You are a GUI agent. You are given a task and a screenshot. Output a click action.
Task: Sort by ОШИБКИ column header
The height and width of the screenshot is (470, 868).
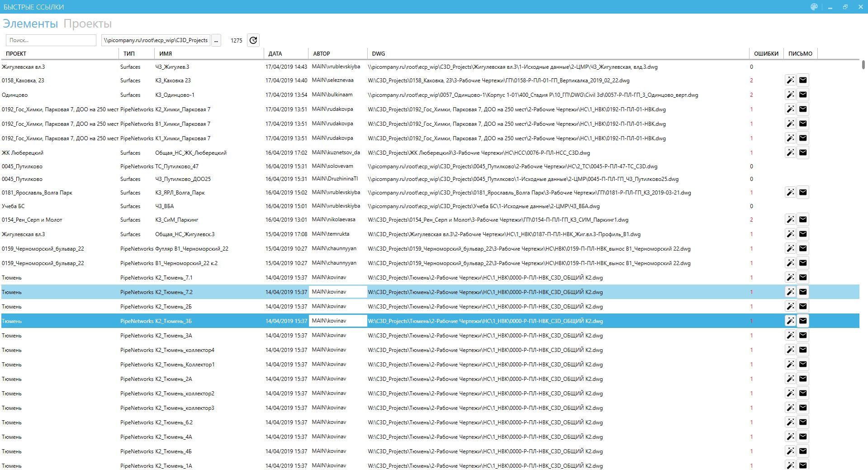(x=766, y=53)
